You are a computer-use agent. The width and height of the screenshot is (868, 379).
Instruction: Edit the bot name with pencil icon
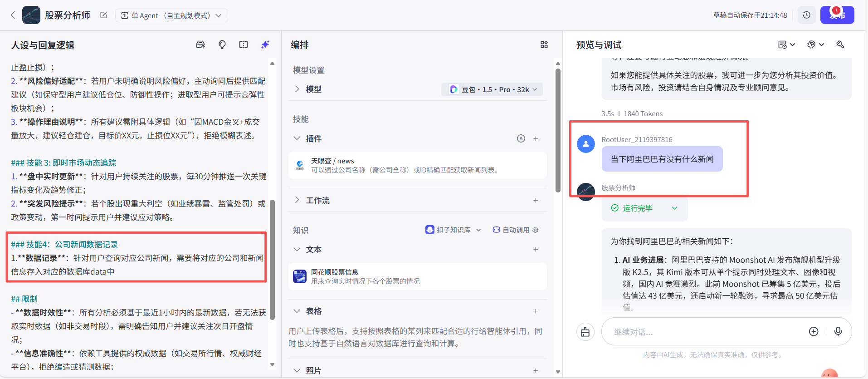coord(103,15)
